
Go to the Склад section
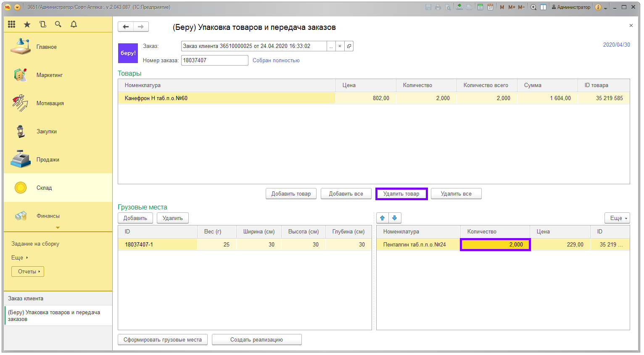tap(44, 188)
